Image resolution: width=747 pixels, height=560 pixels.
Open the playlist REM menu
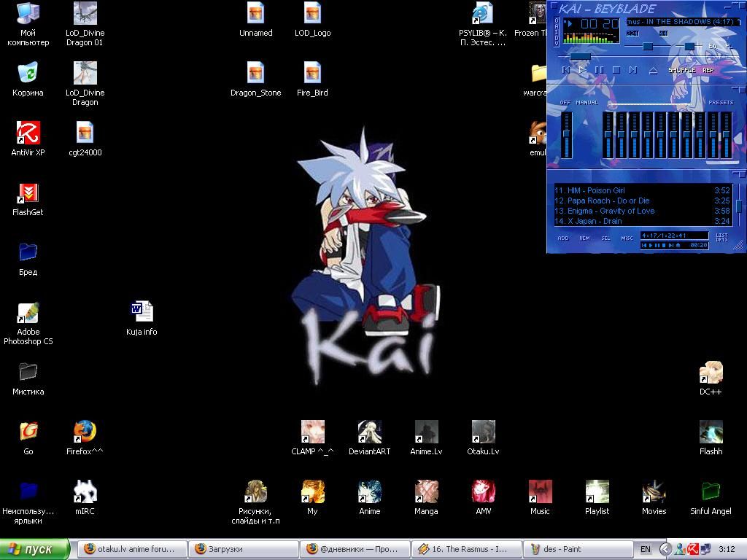click(584, 238)
